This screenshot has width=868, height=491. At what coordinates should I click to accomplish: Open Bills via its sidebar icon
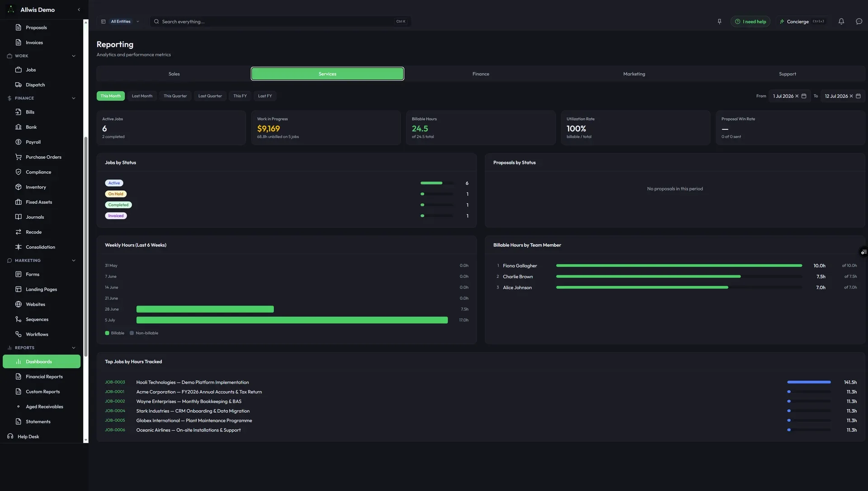pyautogui.click(x=19, y=112)
